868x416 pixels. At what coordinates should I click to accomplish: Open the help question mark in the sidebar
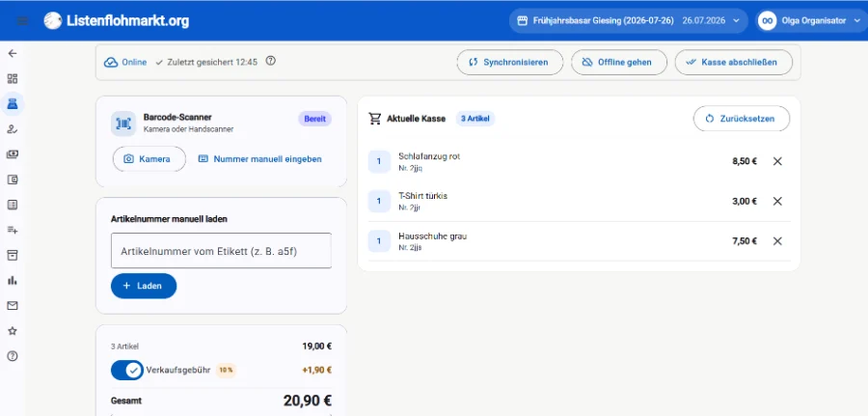point(13,356)
